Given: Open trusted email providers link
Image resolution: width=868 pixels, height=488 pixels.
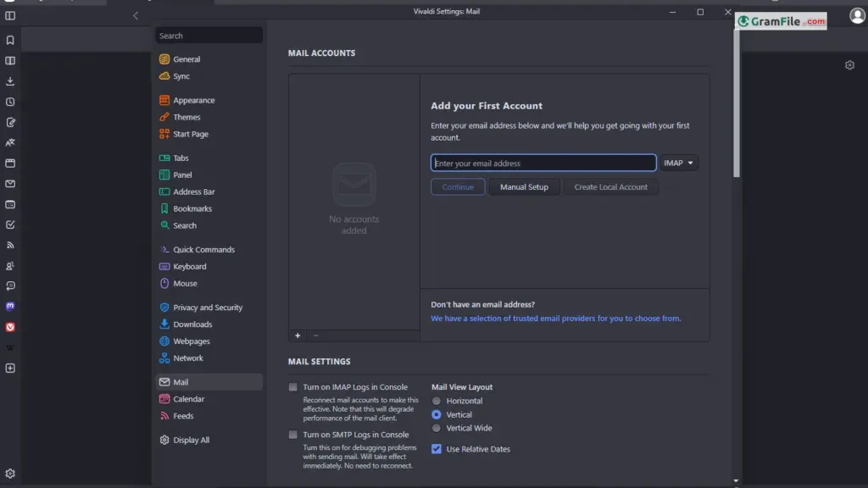Looking at the screenshot, I should click(556, 319).
